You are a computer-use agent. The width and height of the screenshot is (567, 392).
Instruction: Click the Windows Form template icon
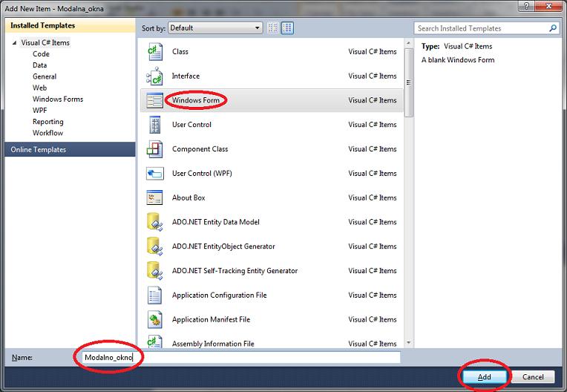[x=154, y=100]
